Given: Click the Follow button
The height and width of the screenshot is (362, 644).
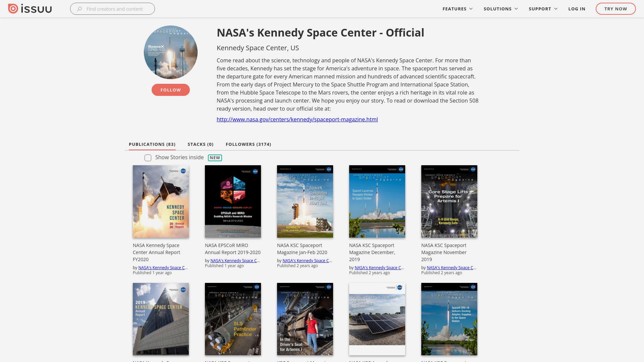Looking at the screenshot, I should tap(170, 90).
